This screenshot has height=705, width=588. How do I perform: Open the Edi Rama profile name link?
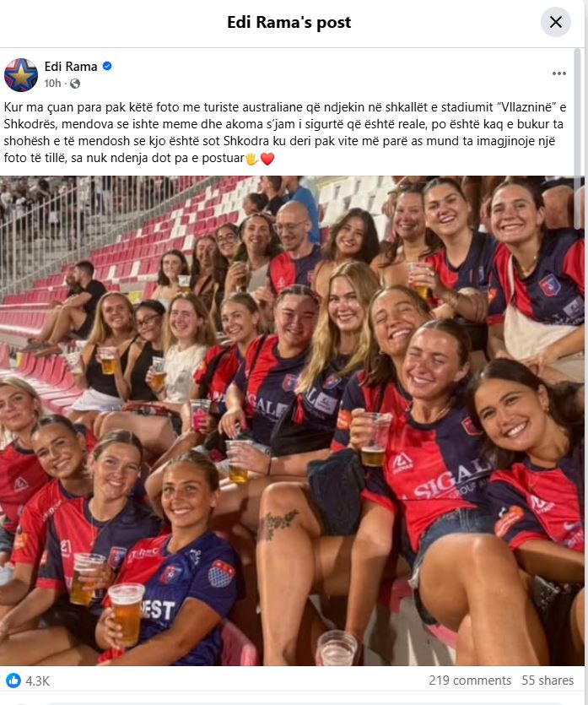click(x=71, y=67)
